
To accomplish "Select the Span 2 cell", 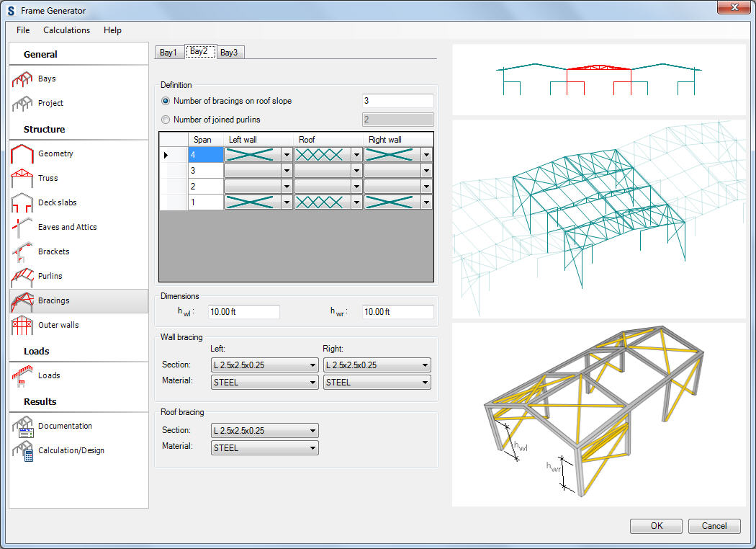I will click(x=206, y=187).
